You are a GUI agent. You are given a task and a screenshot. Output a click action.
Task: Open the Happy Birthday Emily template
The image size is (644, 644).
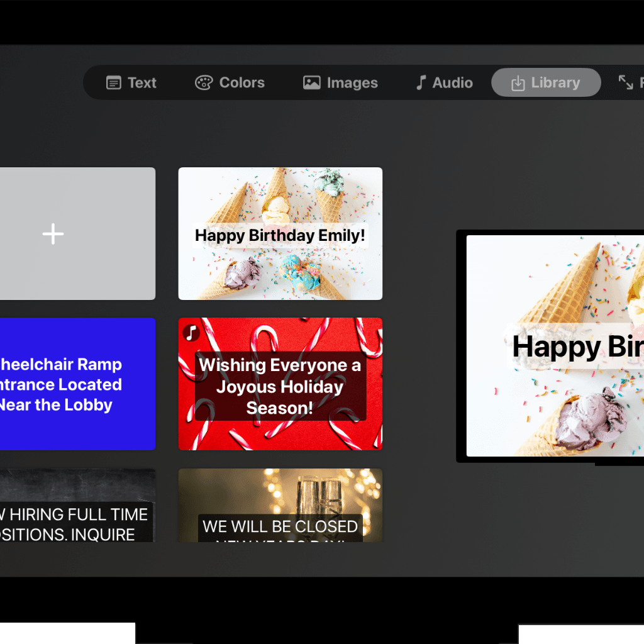point(280,233)
